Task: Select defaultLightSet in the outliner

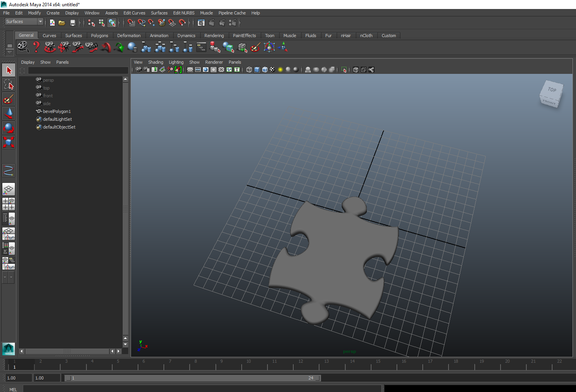Action: [x=57, y=119]
